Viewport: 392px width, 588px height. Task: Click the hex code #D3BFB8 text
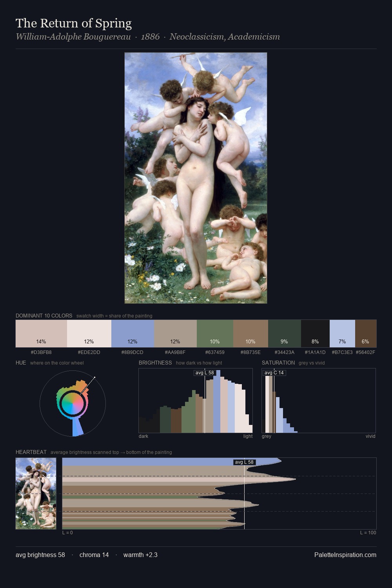click(41, 352)
